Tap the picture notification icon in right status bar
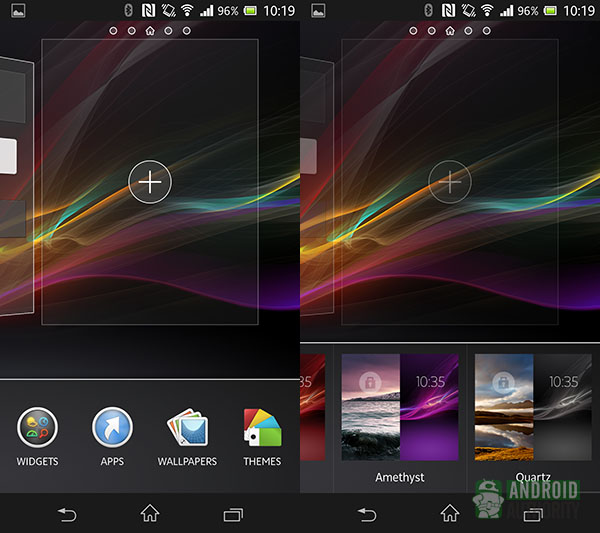 point(318,10)
